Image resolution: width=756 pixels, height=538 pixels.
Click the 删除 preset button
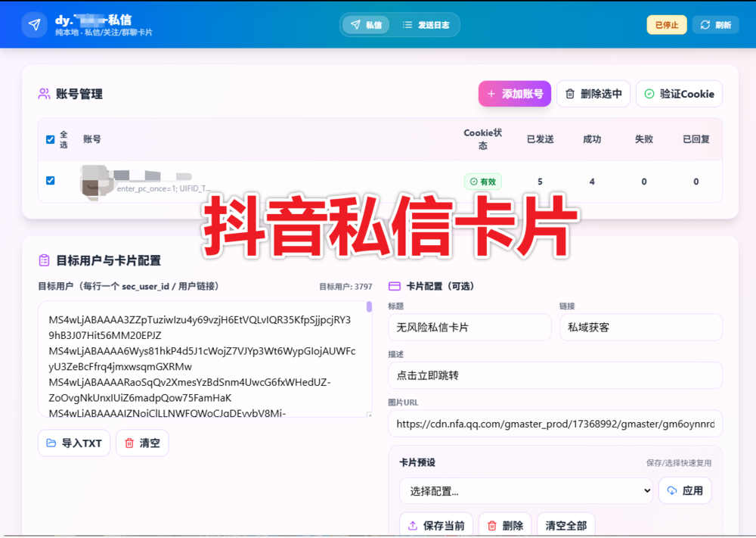coord(505,525)
